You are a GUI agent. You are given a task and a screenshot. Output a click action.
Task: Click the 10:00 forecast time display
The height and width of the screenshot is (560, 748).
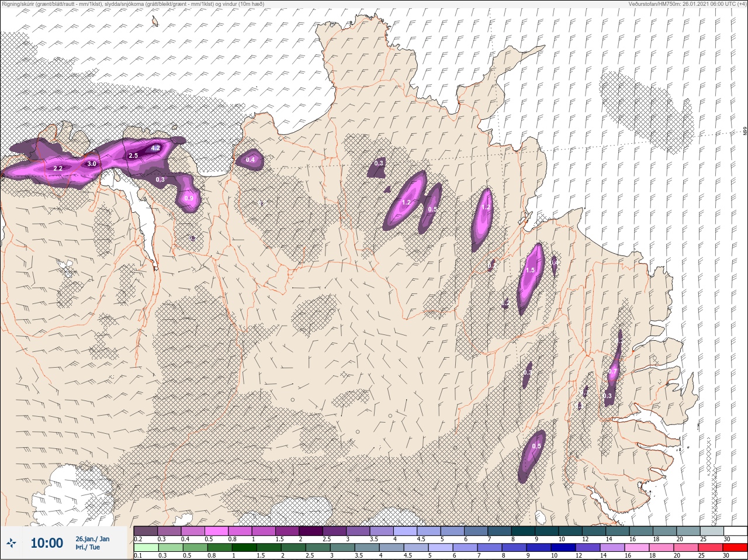click(x=47, y=543)
